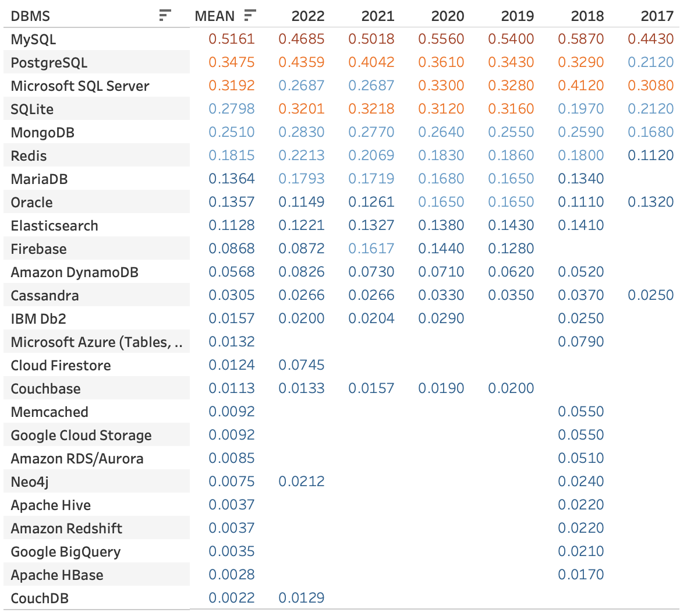Click the 2021 column header
687x616 pixels.
[378, 16]
